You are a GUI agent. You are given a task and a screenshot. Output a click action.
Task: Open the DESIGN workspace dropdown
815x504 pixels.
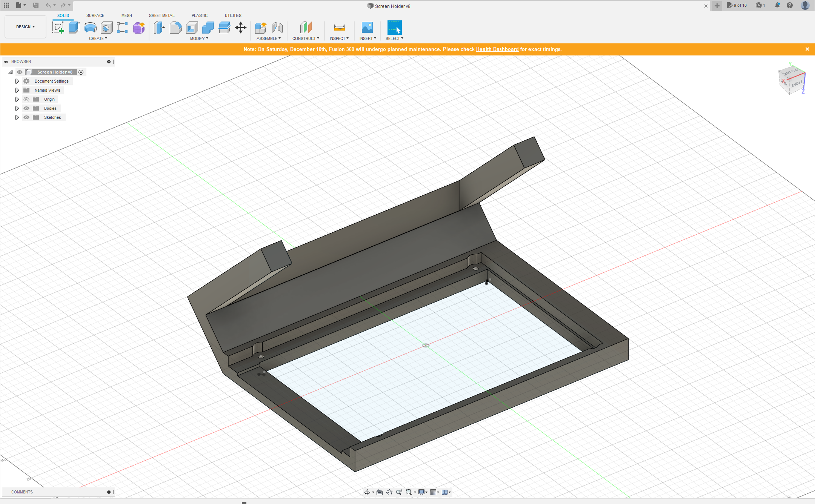point(25,27)
